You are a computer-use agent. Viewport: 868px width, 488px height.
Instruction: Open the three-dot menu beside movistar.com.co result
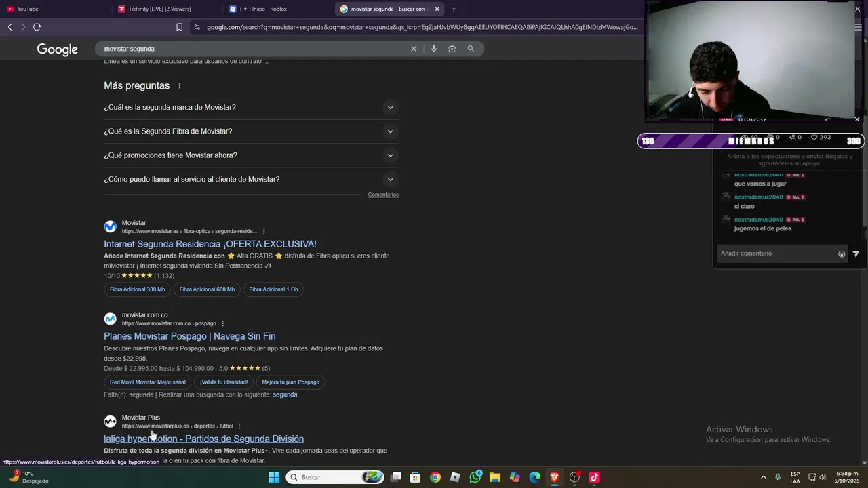222,323
